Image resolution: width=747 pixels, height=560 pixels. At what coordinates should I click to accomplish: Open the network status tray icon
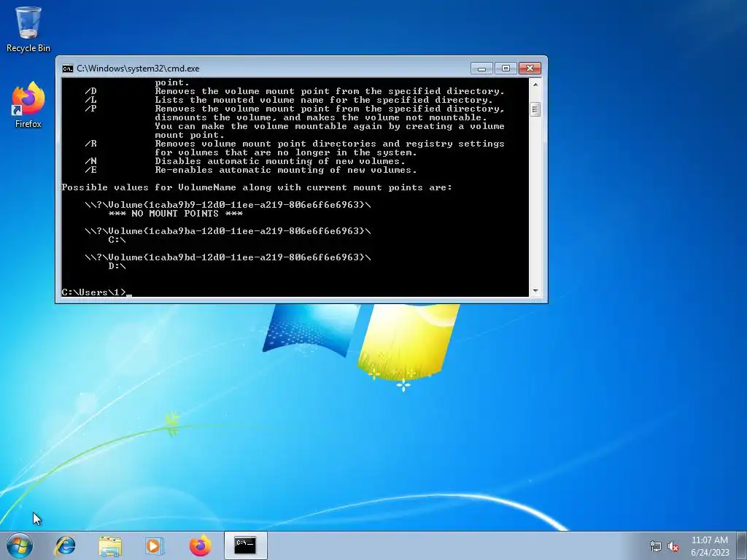coord(656,546)
